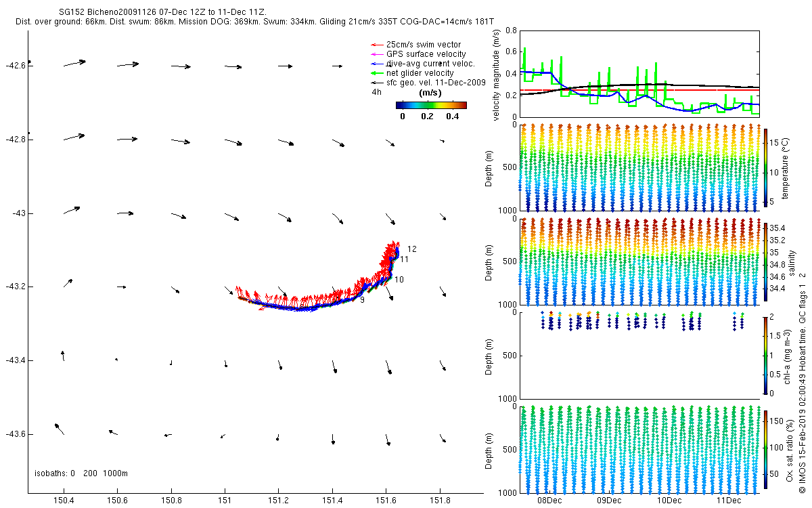Select the 'dive-avg current veloc.' legend label
This screenshot has width=812, height=508.
[x=431, y=64]
